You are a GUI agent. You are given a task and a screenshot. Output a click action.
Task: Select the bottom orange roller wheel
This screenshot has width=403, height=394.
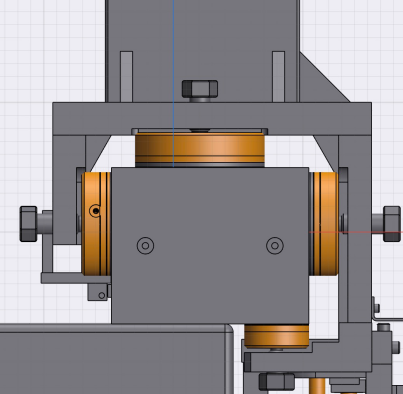(x=277, y=337)
